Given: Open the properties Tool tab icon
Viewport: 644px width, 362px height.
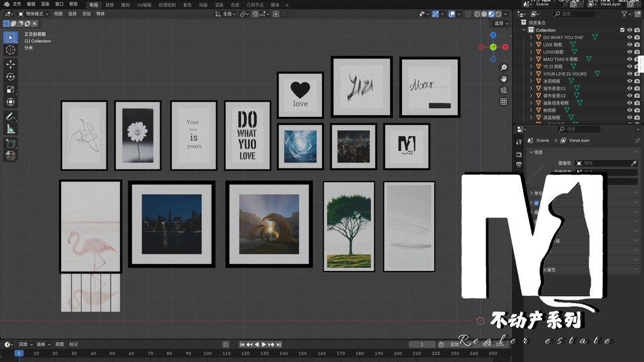Looking at the screenshot, I should (519, 141).
